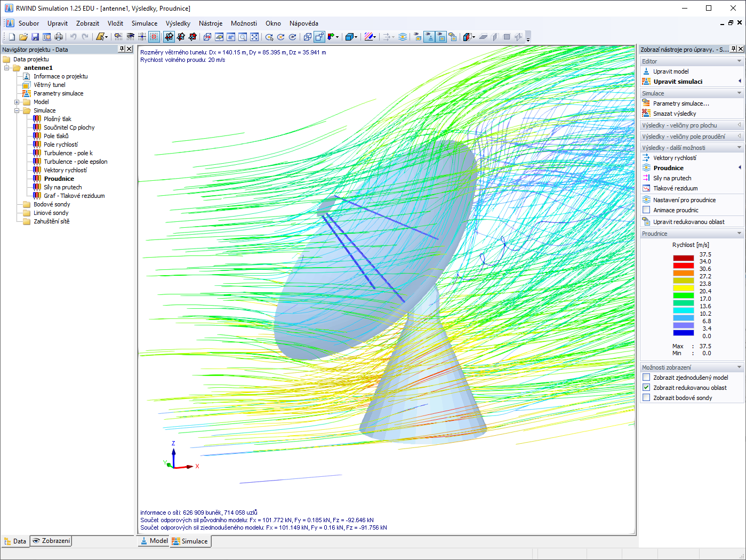Expand Výsledky - veličiny pro plochu section

739,125
